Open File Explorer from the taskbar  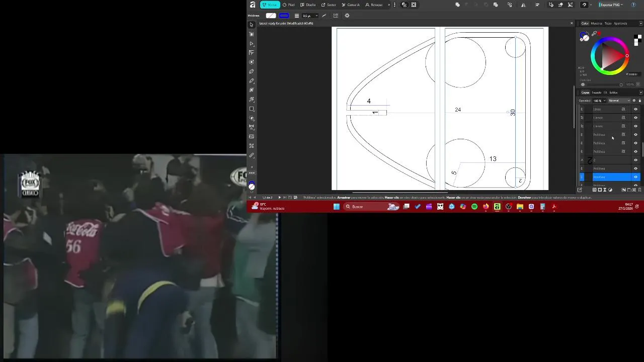(x=520, y=207)
